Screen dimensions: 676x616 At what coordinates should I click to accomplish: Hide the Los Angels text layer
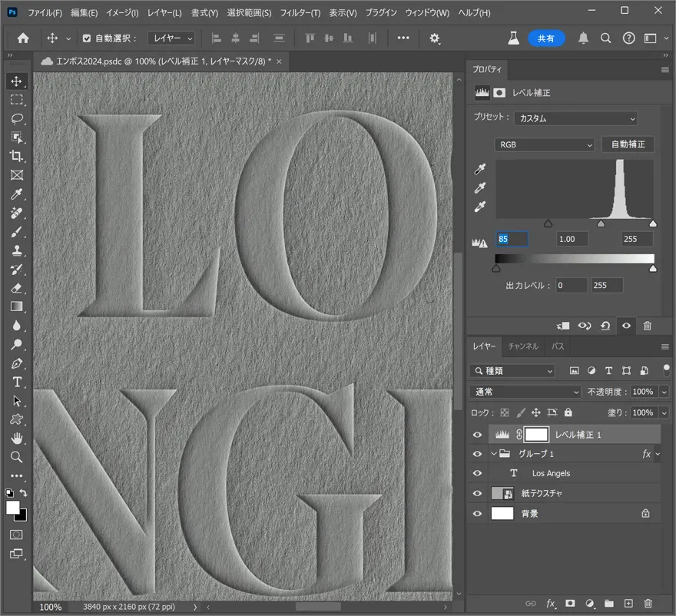(477, 473)
